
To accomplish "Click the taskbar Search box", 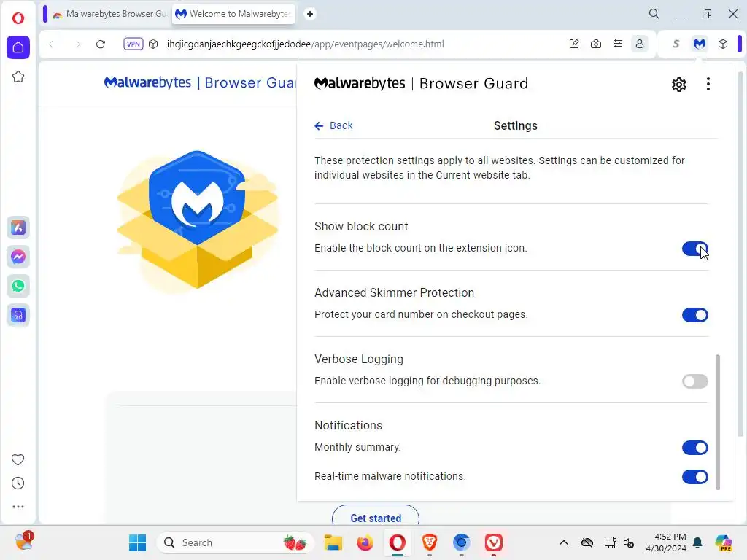I will point(235,542).
